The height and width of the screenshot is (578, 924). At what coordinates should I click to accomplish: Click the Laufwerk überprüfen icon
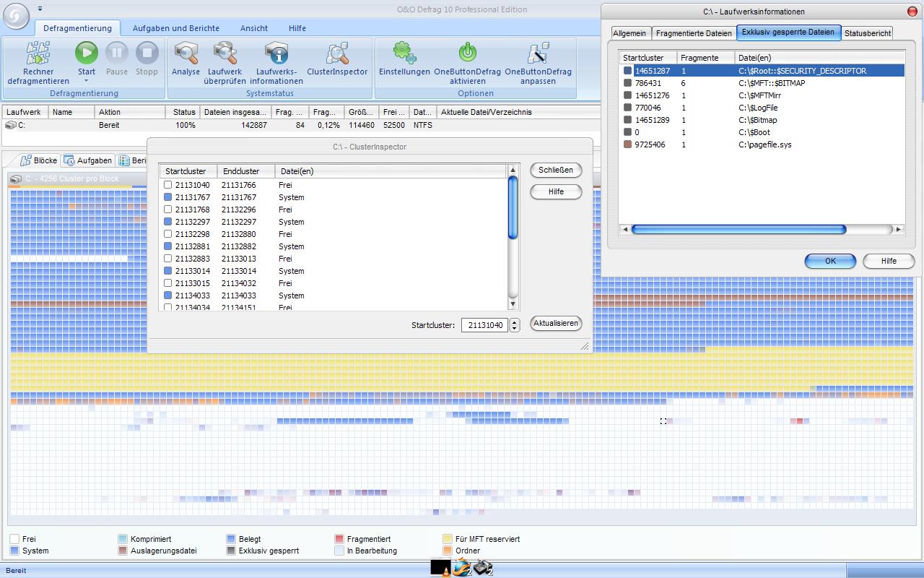pos(225,53)
